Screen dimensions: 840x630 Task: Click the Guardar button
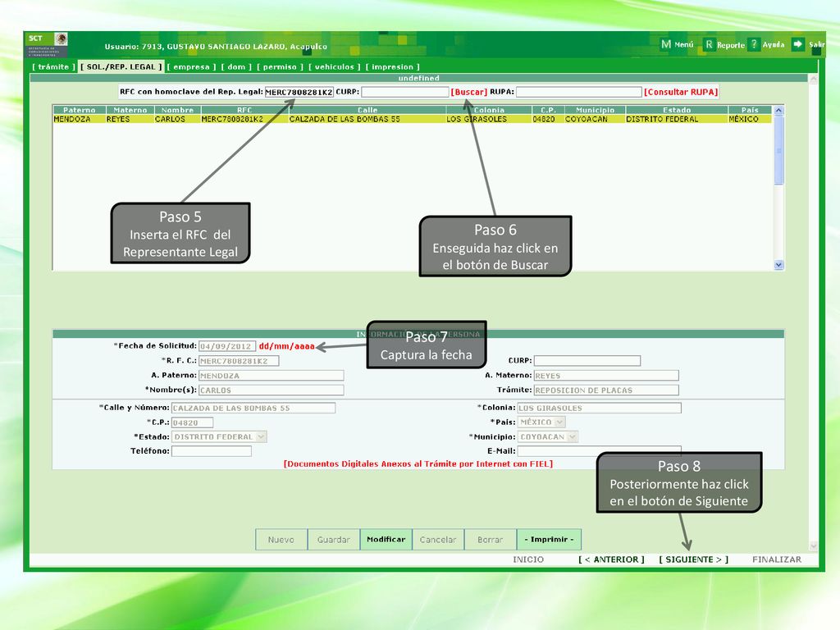point(333,540)
